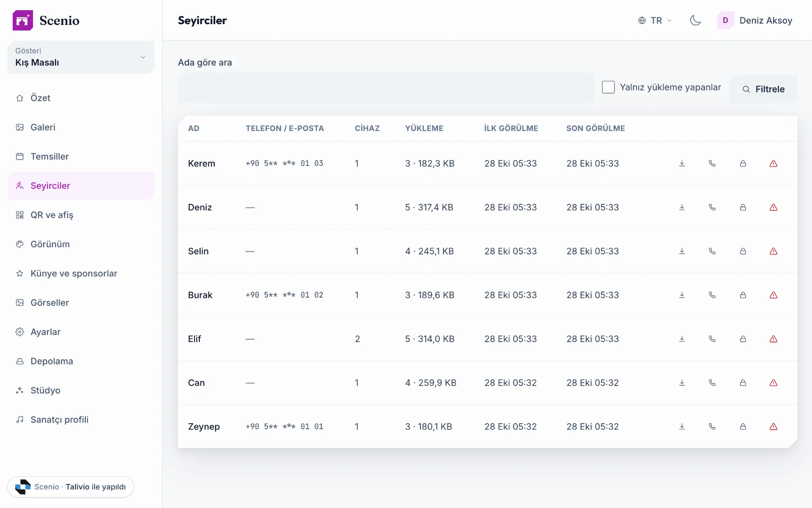
Task: Select the Seyirciler sidebar item
Action: coord(81,185)
